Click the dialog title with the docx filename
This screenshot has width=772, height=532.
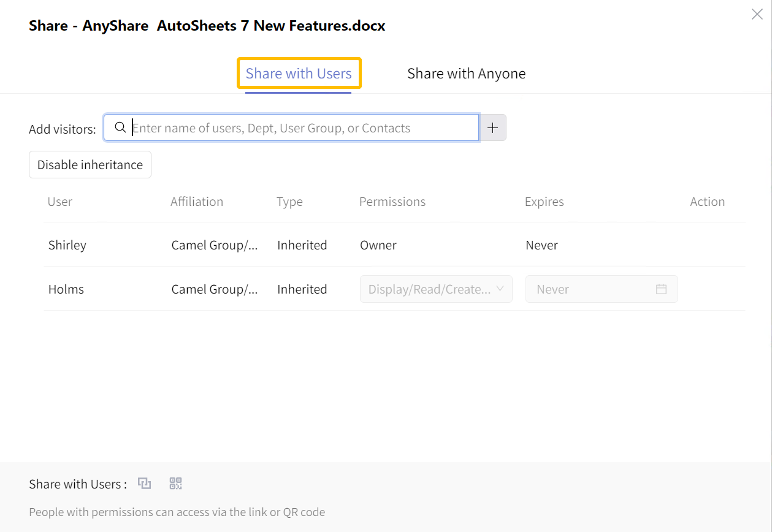click(207, 26)
